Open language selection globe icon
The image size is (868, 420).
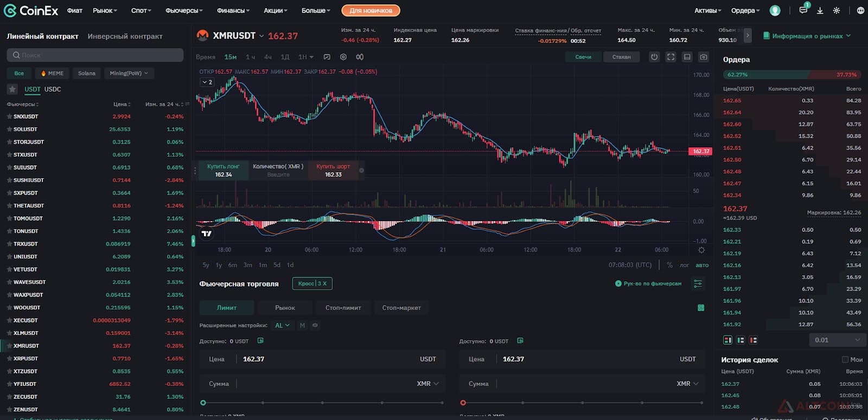(x=860, y=10)
